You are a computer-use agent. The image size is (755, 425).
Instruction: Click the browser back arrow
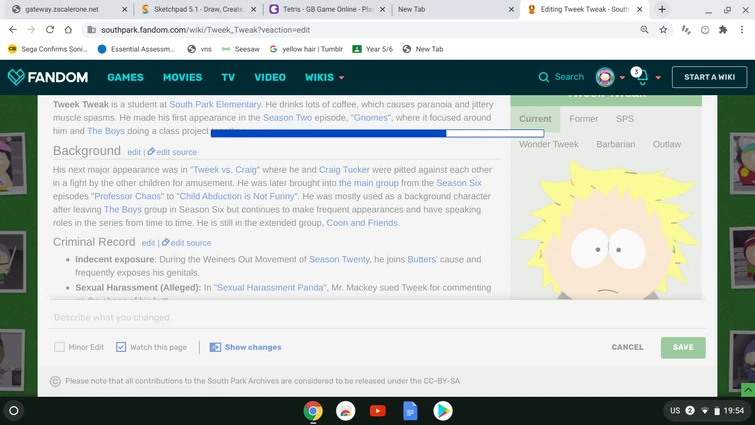click(x=13, y=30)
